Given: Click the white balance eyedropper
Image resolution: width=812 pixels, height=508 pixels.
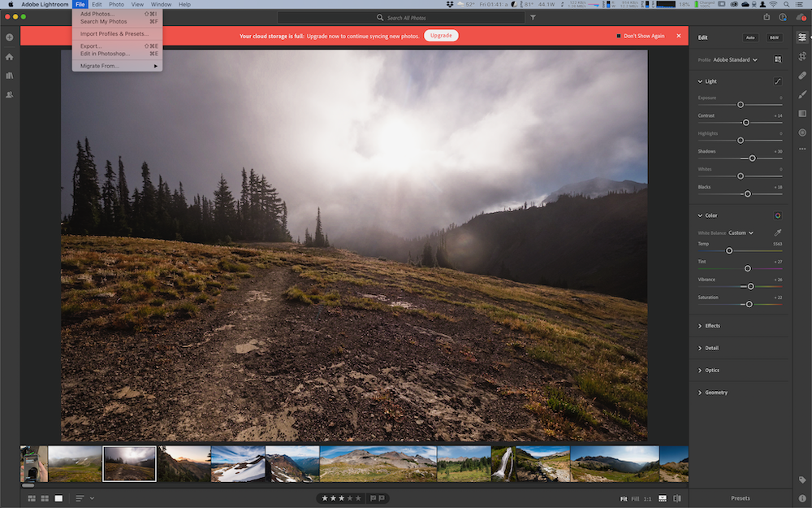Looking at the screenshot, I should click(777, 232).
